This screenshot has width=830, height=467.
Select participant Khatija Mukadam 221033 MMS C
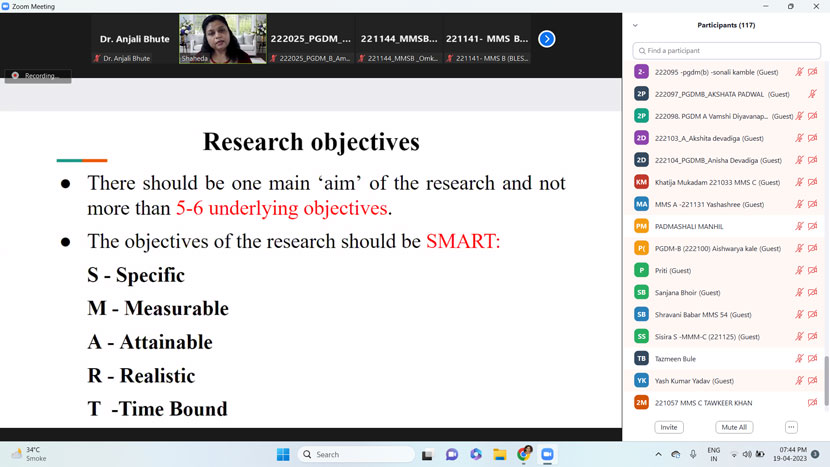[726, 182]
